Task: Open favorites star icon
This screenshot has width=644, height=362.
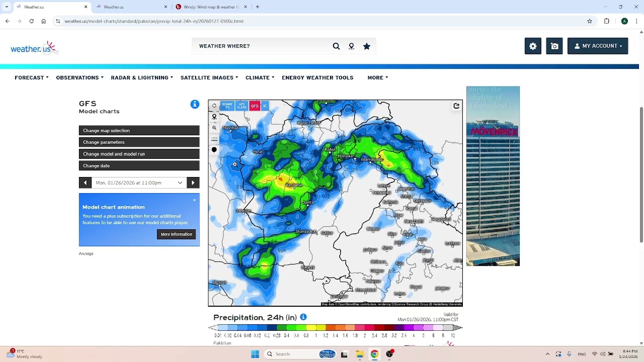Action: pos(367,46)
